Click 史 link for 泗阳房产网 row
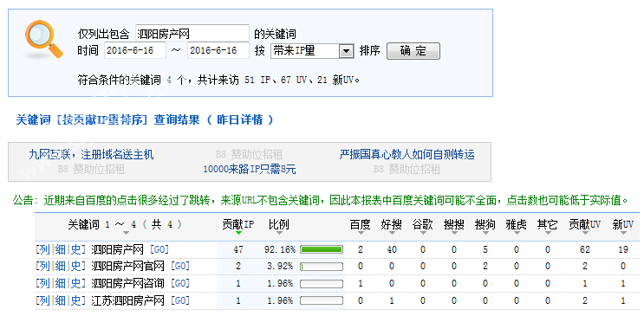644x316 pixels. click(x=76, y=249)
